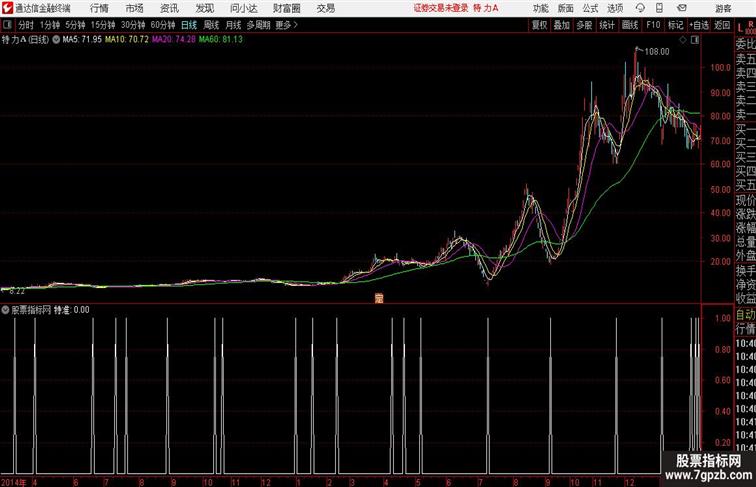Toggle the left panel icon beside 分时

click(7, 25)
